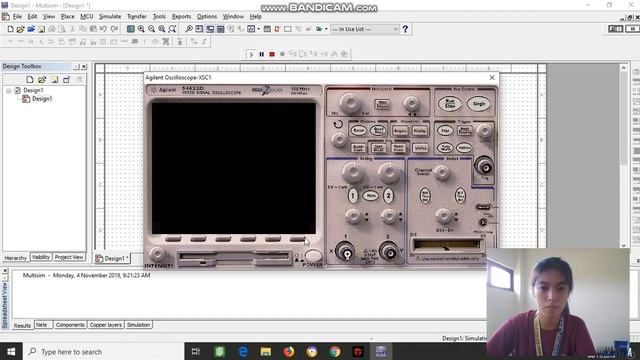Pause the running simulation
640x360 pixels.
point(262,54)
